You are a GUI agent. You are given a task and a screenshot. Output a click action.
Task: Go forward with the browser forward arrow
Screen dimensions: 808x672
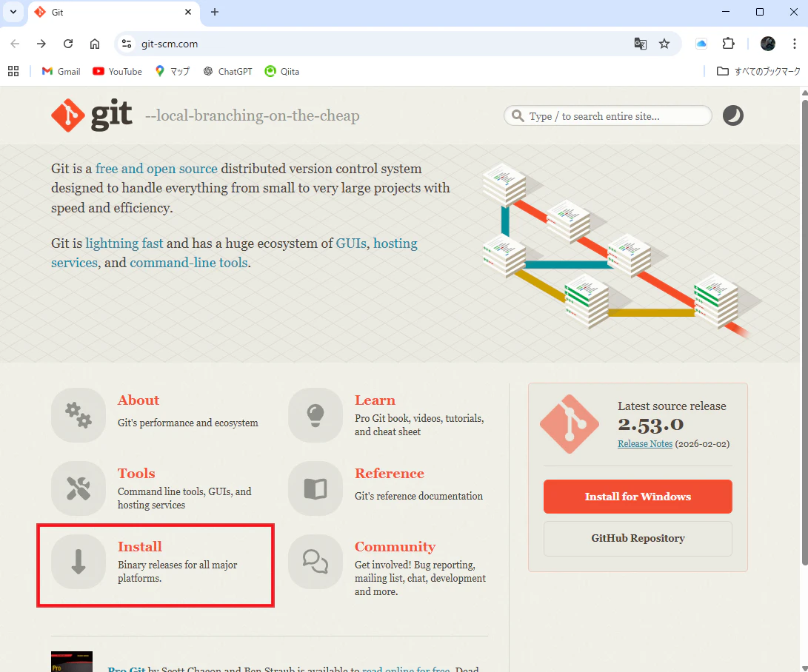pyautogui.click(x=41, y=44)
